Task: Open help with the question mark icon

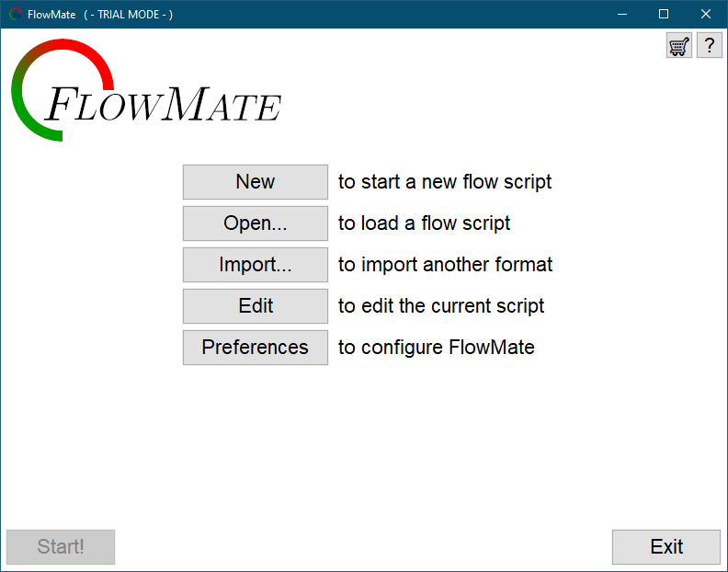Action: pyautogui.click(x=709, y=46)
